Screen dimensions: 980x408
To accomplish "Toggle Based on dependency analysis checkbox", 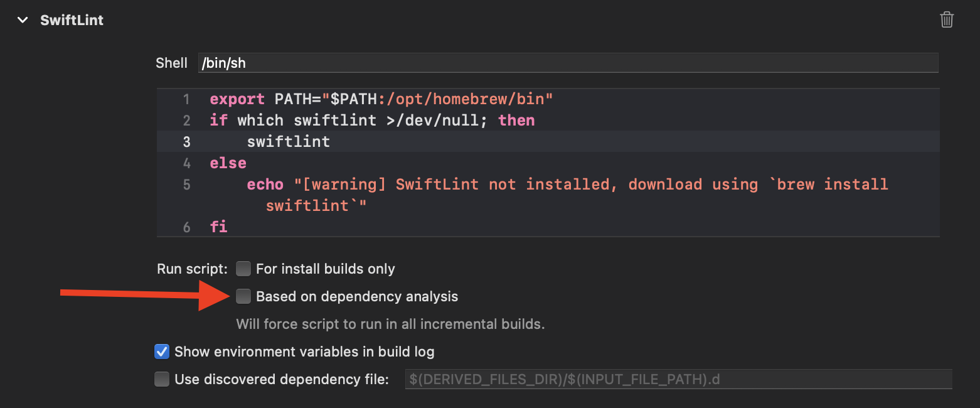I will pos(243,296).
